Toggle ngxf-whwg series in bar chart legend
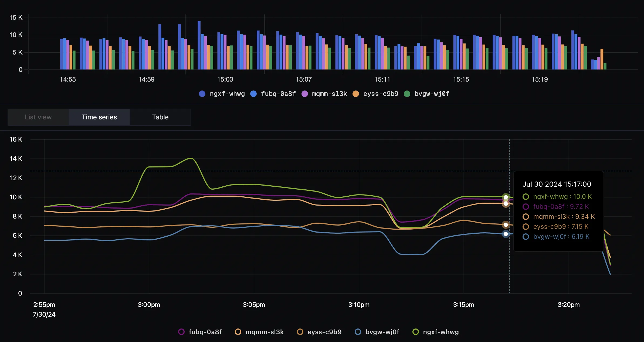This screenshot has width=644, height=342. click(x=222, y=94)
